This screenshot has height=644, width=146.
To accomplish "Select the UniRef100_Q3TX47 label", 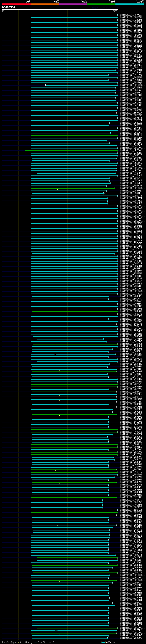I will coord(131,241).
